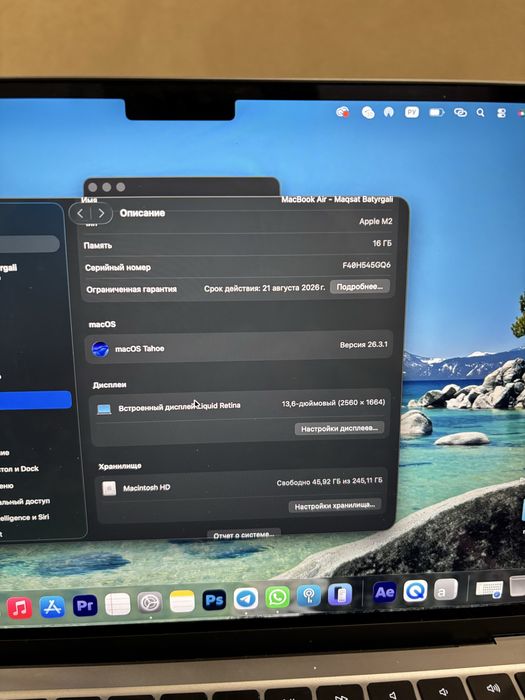Viewport: 525px width, 700px height.
Task: Click the '13,6-дюймовый (2560 × 1664)' text
Action: (x=333, y=403)
